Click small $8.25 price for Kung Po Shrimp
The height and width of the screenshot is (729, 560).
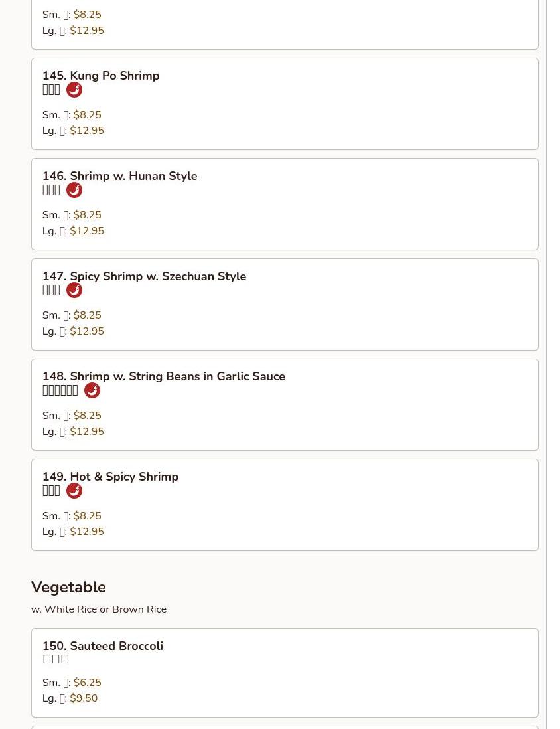88,115
